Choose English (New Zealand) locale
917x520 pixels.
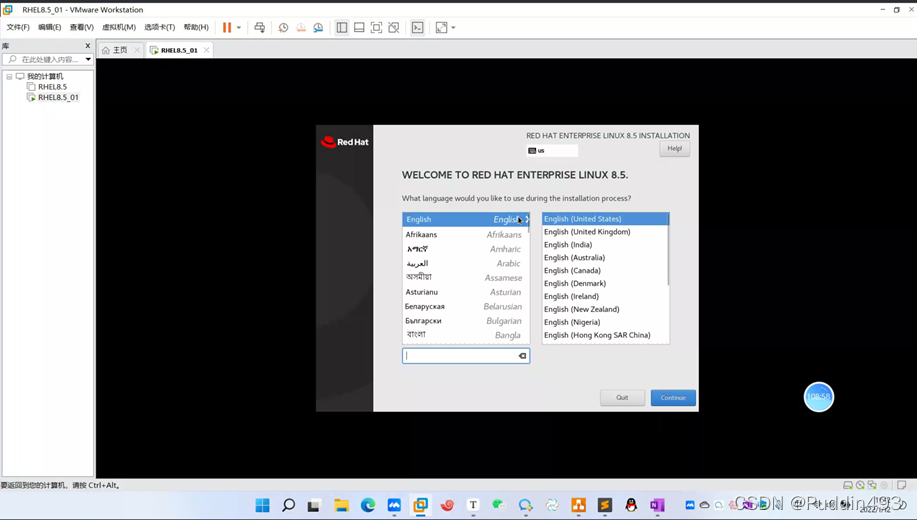[x=605, y=309]
